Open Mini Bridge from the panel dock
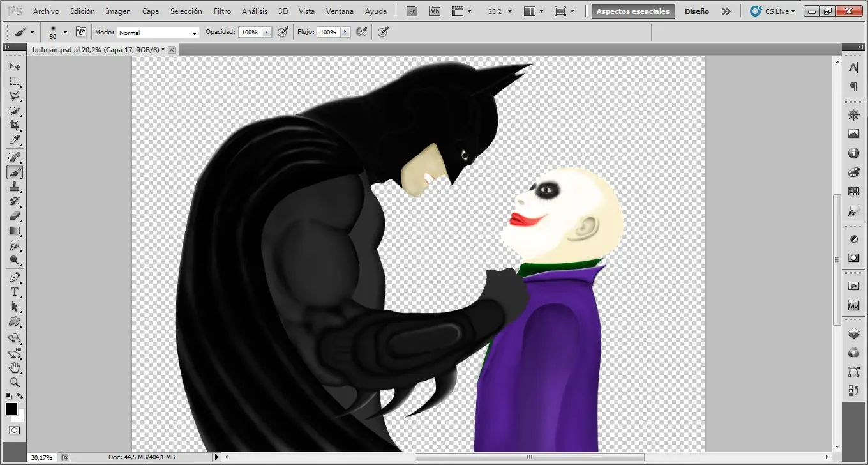The width and height of the screenshot is (868, 465). tap(853, 305)
